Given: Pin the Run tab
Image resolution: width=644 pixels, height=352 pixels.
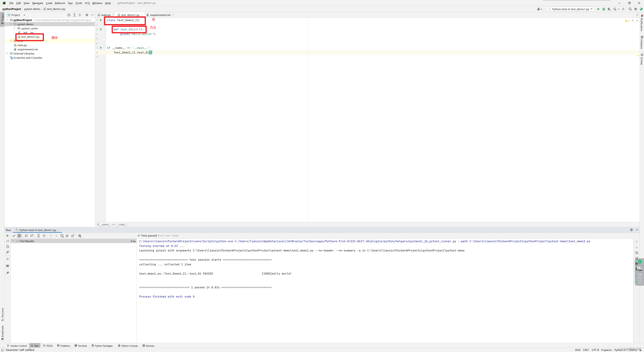Looking at the screenshot, I should pos(8,273).
